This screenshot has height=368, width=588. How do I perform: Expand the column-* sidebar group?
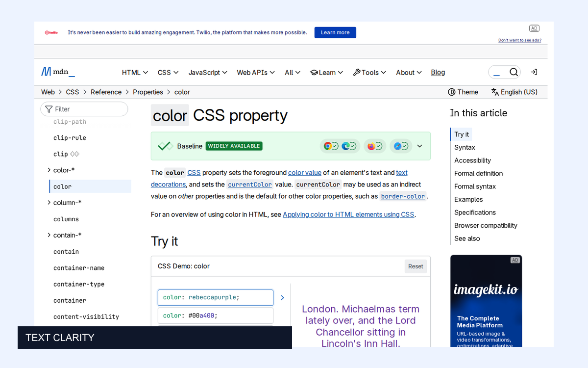tap(49, 203)
